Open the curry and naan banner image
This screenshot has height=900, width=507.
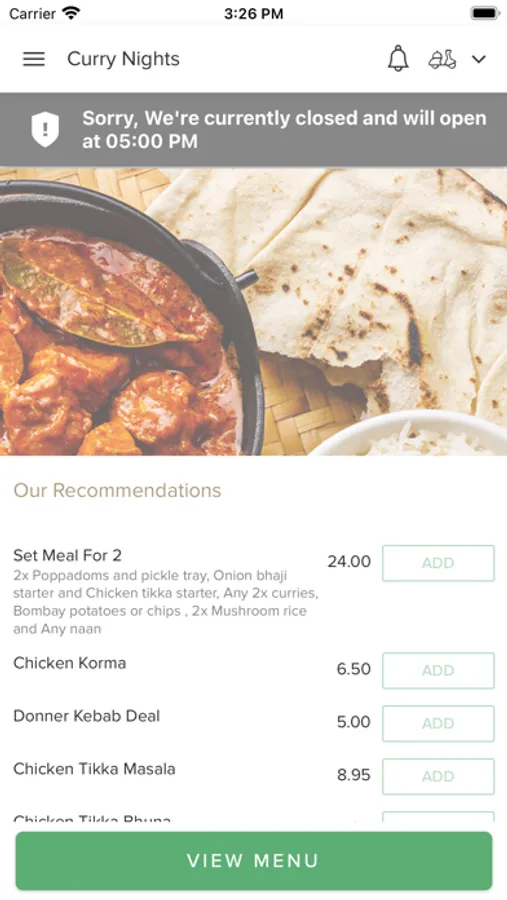point(253,312)
